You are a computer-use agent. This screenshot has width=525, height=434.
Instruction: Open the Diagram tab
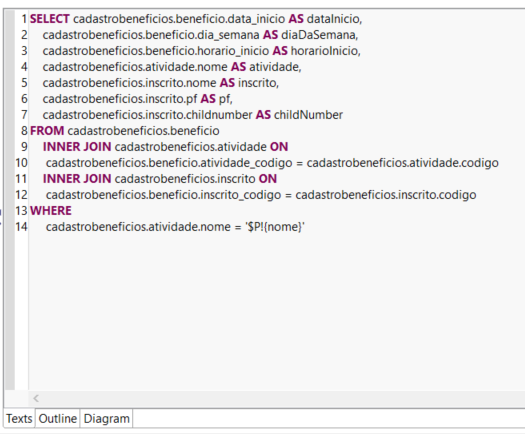[106, 419]
